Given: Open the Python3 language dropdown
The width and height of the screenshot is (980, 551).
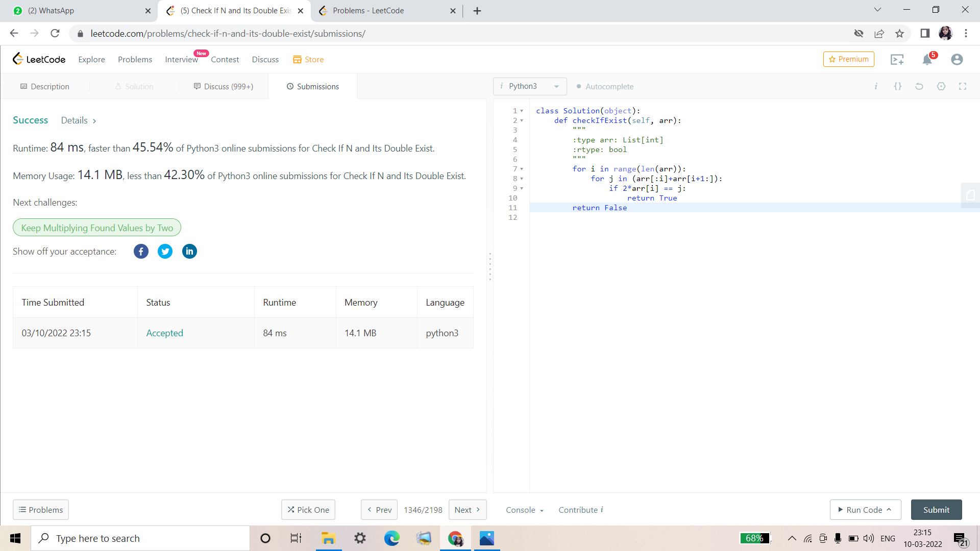Looking at the screenshot, I should coord(530,86).
